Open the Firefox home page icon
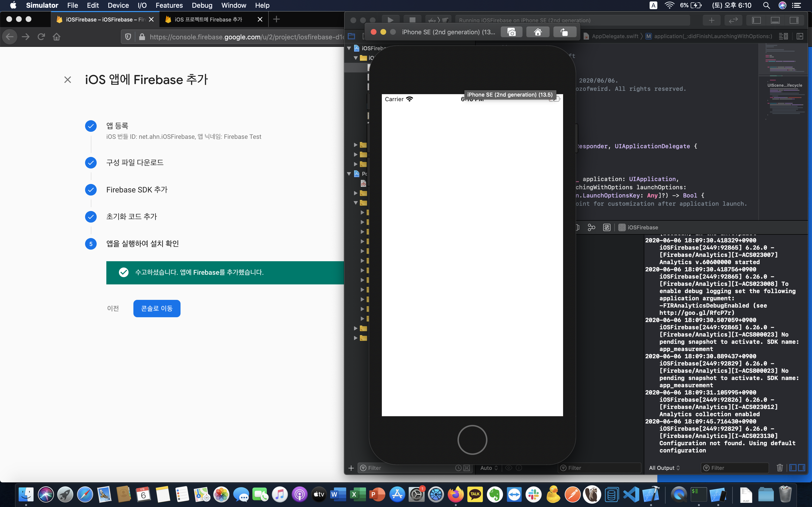This screenshot has width=812, height=507. [56, 36]
